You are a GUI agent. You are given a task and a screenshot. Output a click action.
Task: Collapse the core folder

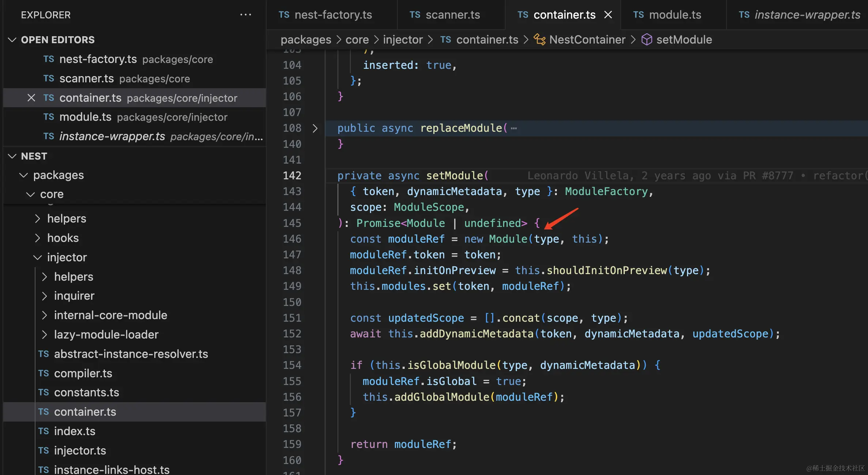tap(31, 194)
